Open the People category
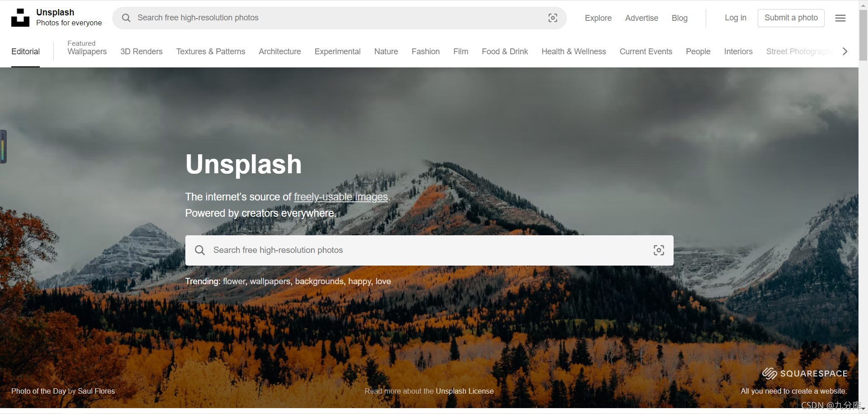 coord(698,52)
